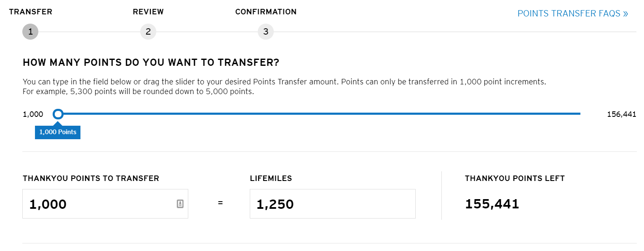Select the REVIEW step label
Image resolution: width=644 pixels, height=251 pixels.
point(148,12)
